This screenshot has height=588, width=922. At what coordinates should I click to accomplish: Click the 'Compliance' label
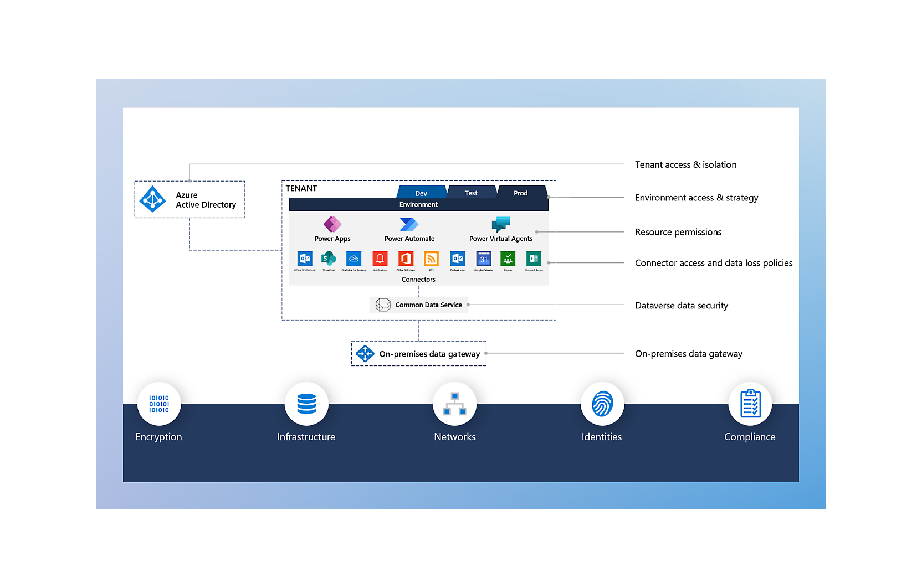750,437
